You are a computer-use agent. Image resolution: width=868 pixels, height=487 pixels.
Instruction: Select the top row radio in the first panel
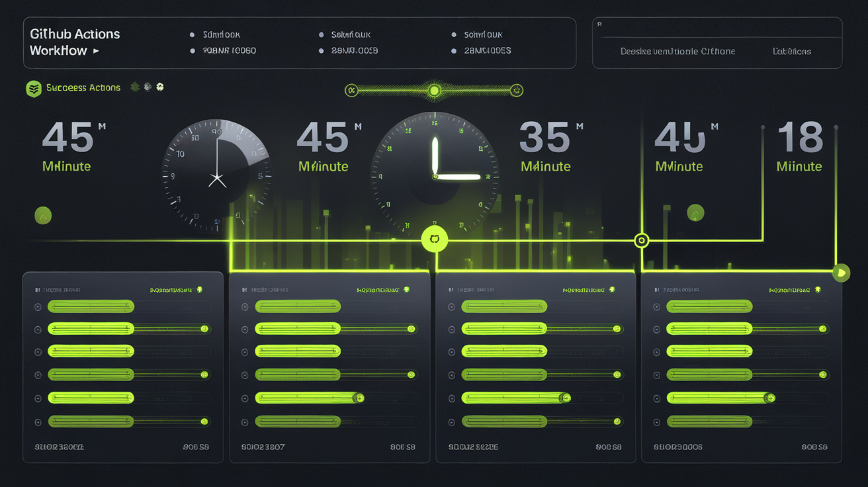click(x=38, y=307)
